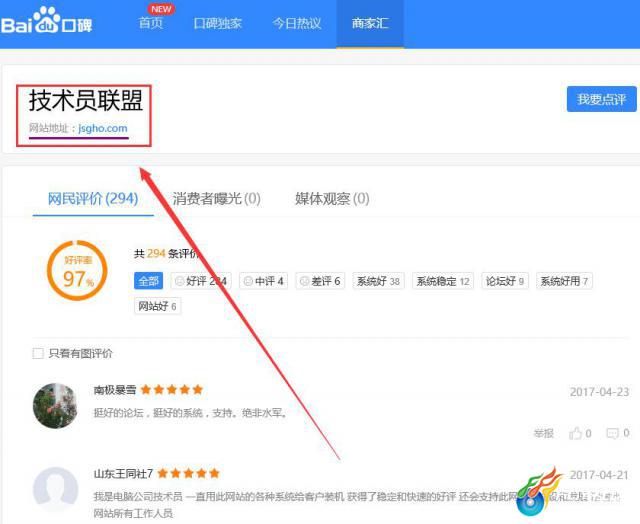Select the 网站好 6 tag
The width and height of the screenshot is (640, 524).
point(158,306)
